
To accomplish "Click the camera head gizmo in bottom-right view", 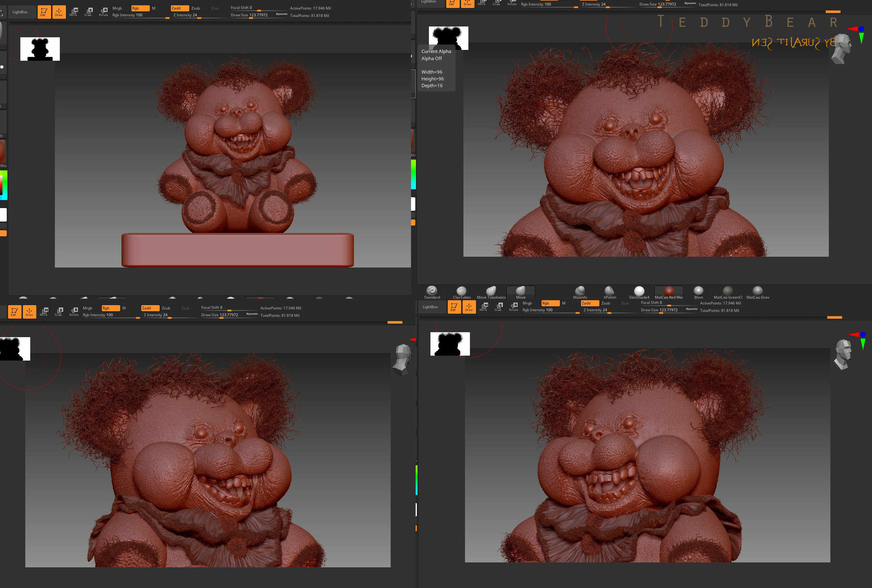I will (843, 354).
